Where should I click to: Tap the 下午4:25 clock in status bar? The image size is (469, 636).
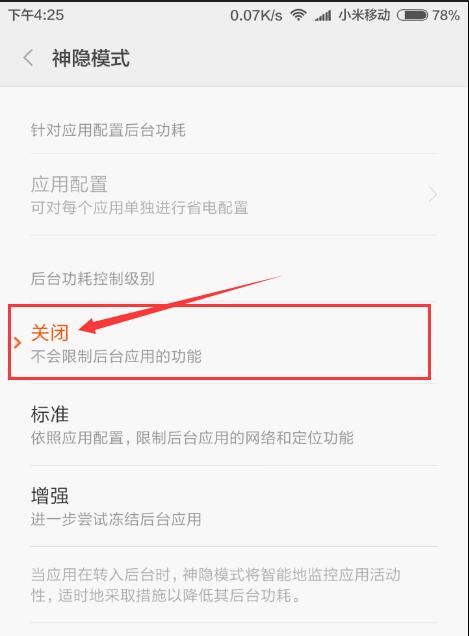coord(36,15)
